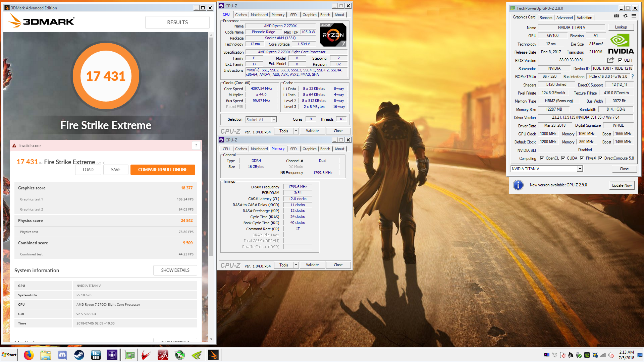
Task: Click the Close button in GPU-Z
Action: [624, 169]
